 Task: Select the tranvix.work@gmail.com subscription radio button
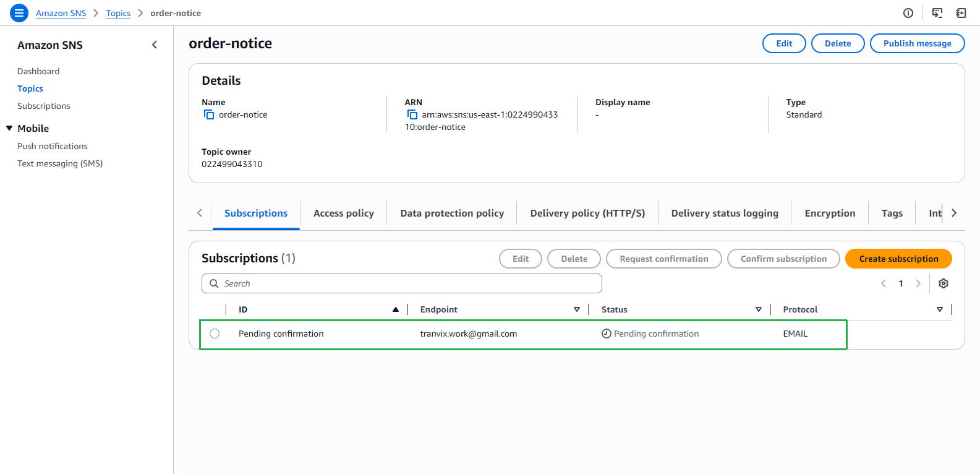pyautogui.click(x=215, y=334)
